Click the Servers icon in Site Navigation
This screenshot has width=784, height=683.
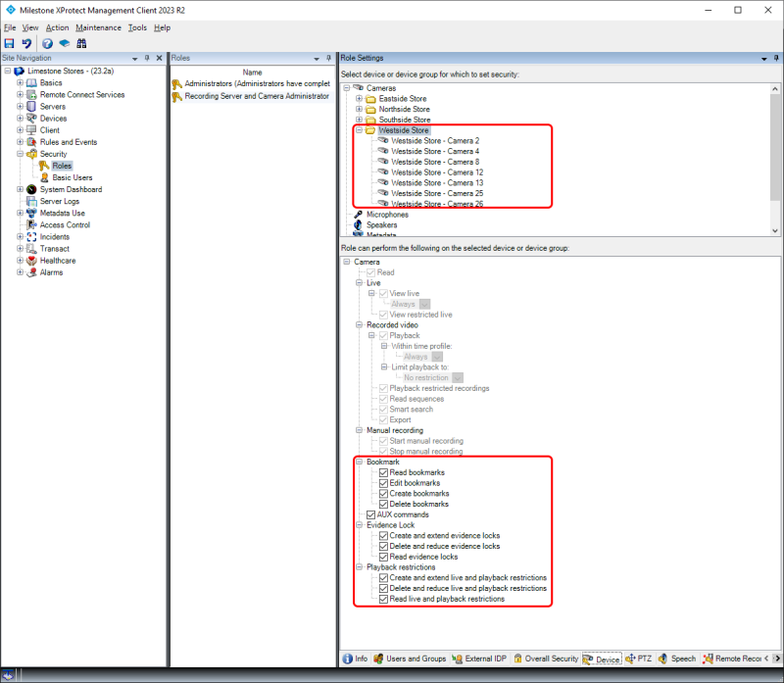31,107
